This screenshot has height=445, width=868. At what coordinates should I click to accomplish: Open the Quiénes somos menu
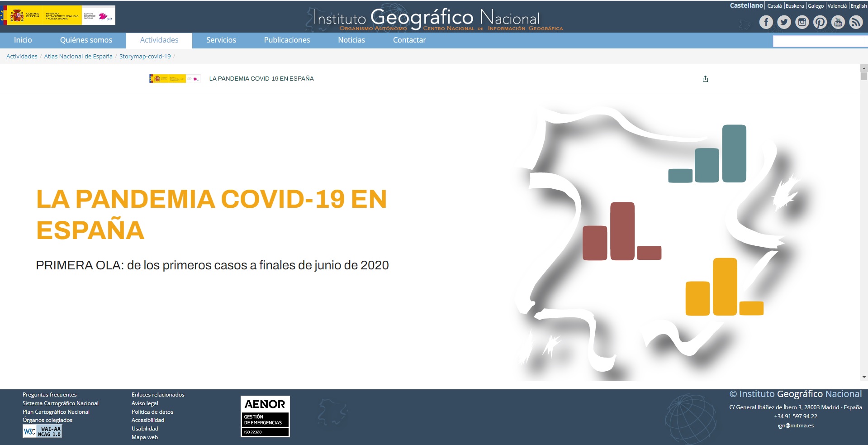pos(86,40)
